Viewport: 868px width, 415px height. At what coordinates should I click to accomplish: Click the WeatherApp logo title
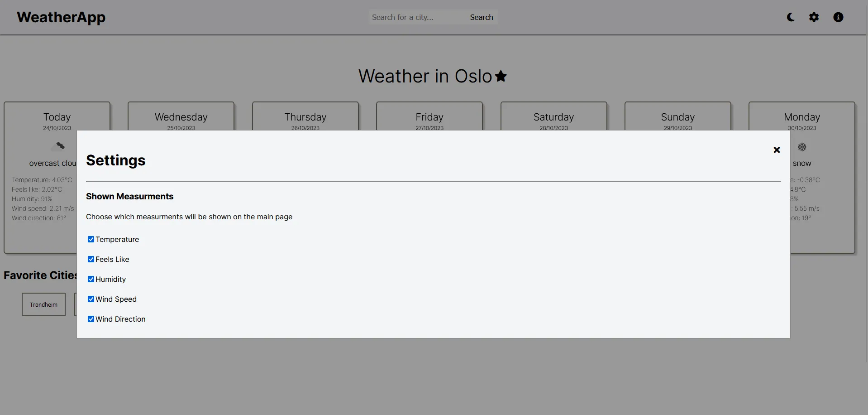(x=61, y=17)
